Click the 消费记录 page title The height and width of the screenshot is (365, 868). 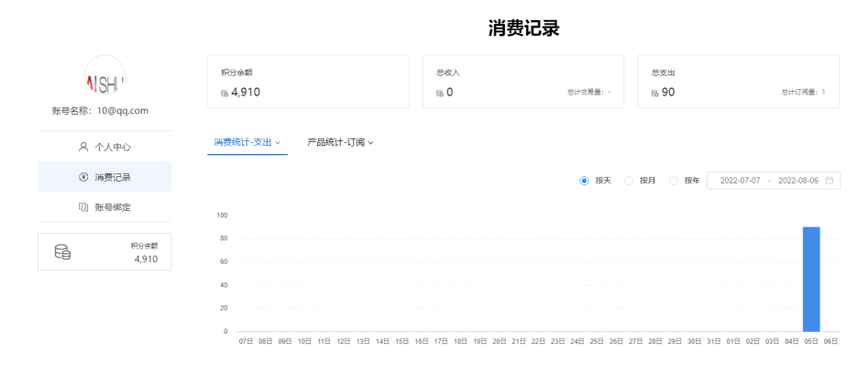tap(523, 28)
